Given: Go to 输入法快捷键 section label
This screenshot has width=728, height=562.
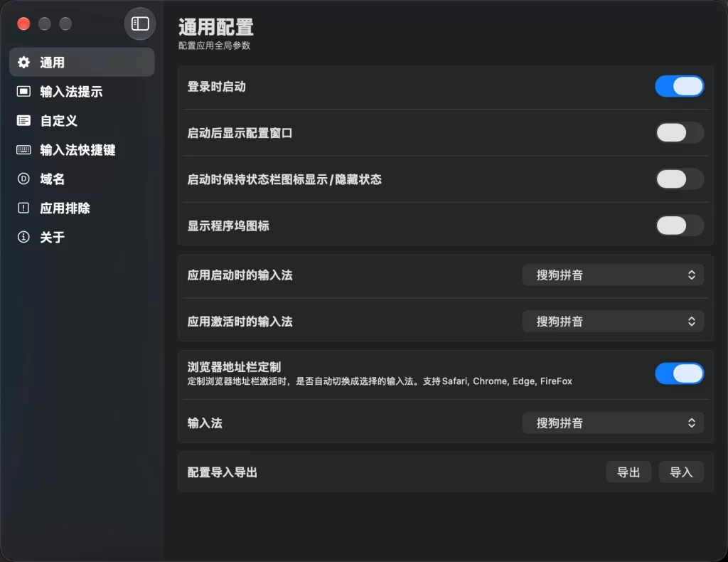Looking at the screenshot, I should pyautogui.click(x=77, y=150).
